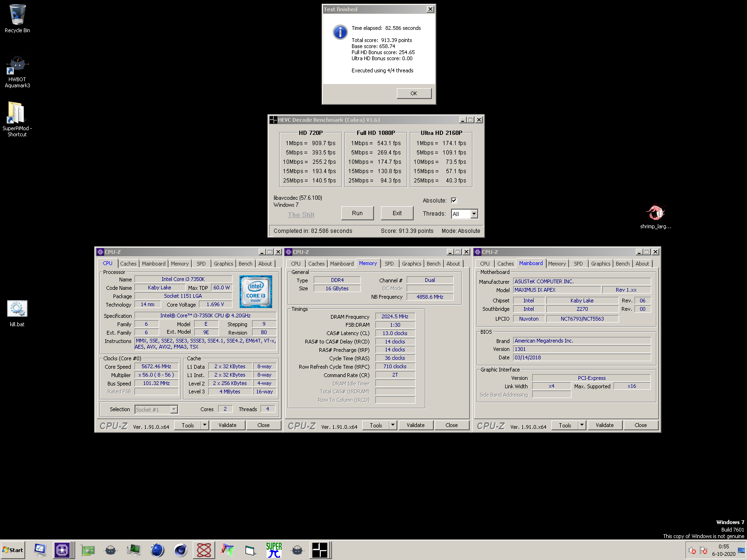The width and height of the screenshot is (747, 560).
Task: Select the kill.bat desktop file
Action: click(x=17, y=313)
